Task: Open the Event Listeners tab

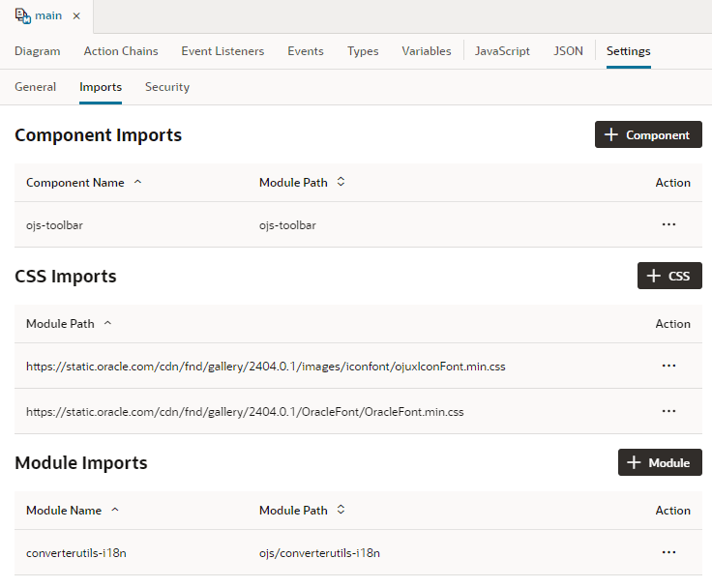Action: (222, 51)
